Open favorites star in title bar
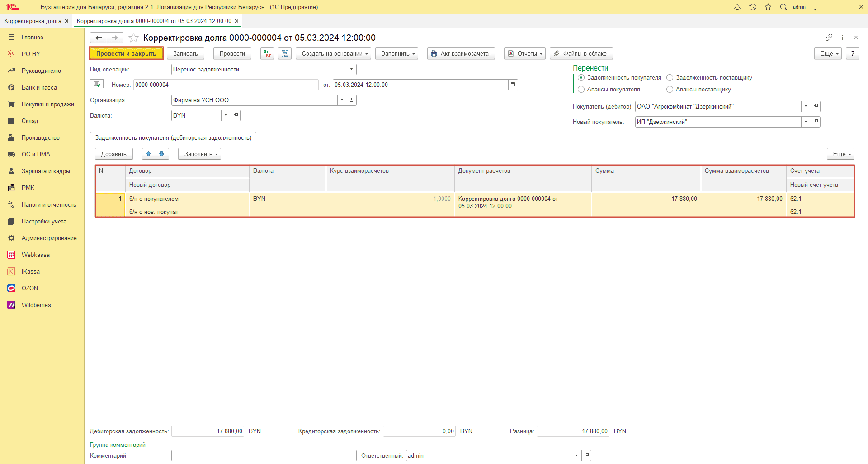Image resolution: width=868 pixels, height=464 pixels. pos(768,7)
